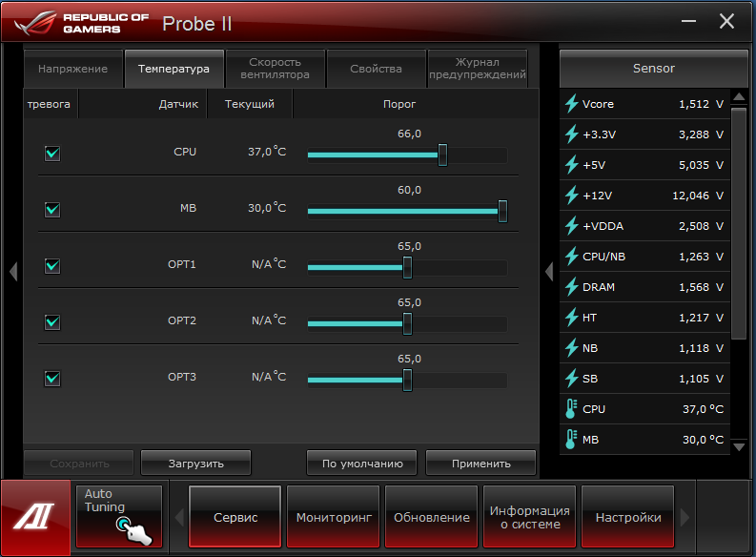Click the CPU threshold slider handle
Screen dimensions: 756x557
[442, 155]
